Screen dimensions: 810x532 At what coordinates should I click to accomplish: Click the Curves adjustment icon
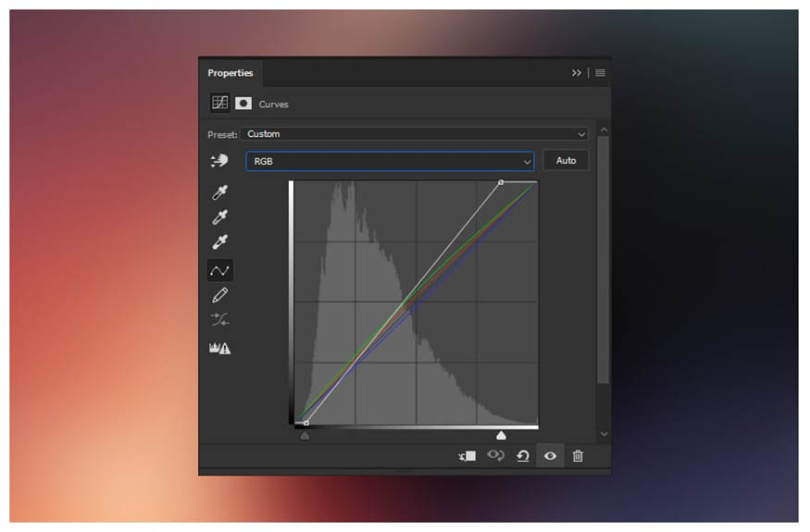tap(219, 103)
